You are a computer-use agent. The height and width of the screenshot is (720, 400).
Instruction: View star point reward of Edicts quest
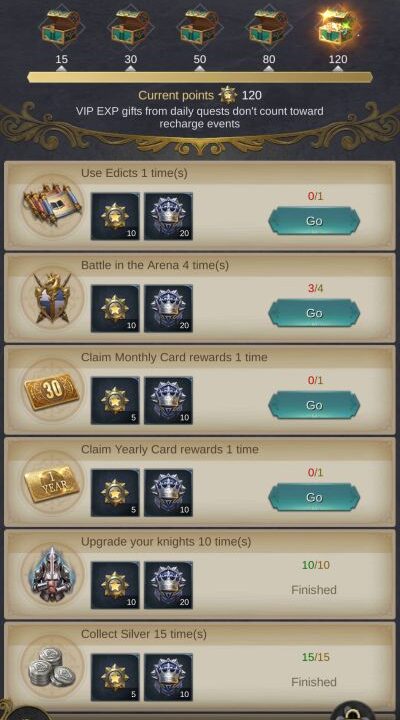tap(115, 217)
